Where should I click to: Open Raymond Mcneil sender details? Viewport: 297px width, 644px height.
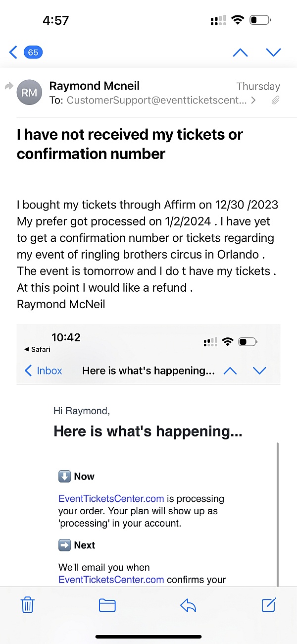point(94,86)
